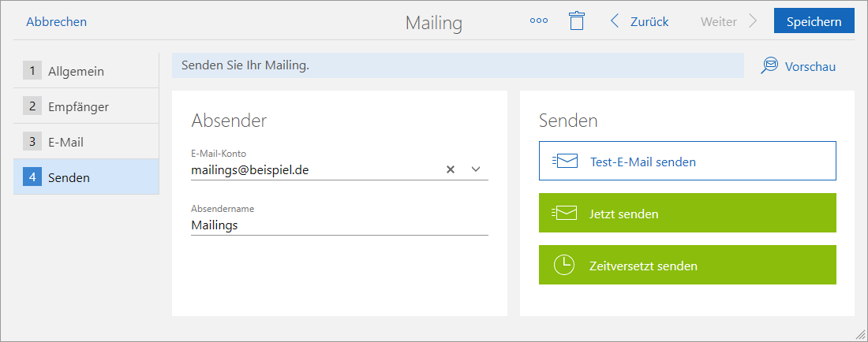The height and width of the screenshot is (342, 868).
Task: Click the trash can delete icon
Action: (x=577, y=21)
